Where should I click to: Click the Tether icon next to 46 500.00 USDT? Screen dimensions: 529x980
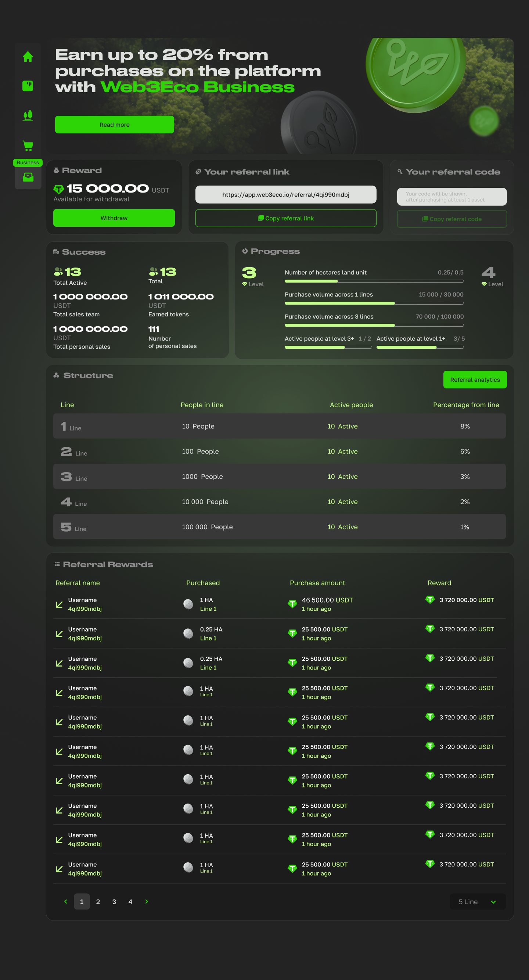[x=292, y=604]
